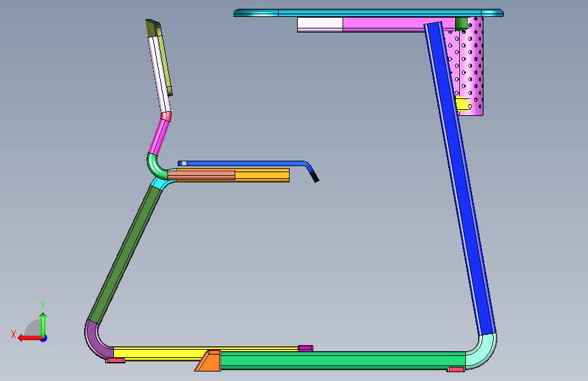
Task: Pick the brown tube under the seat
Action: pos(201,175)
